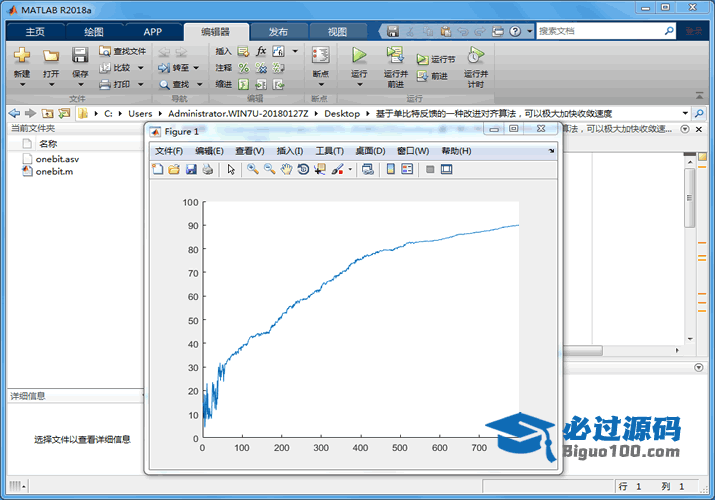This screenshot has width=715, height=500.
Task: Open Figure File (文件) menu
Action: (169, 151)
